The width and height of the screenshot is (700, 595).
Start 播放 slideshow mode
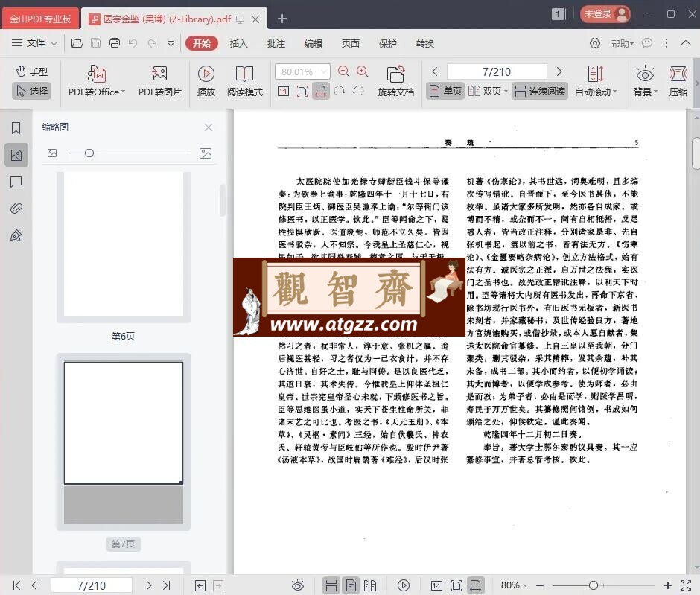[x=206, y=80]
